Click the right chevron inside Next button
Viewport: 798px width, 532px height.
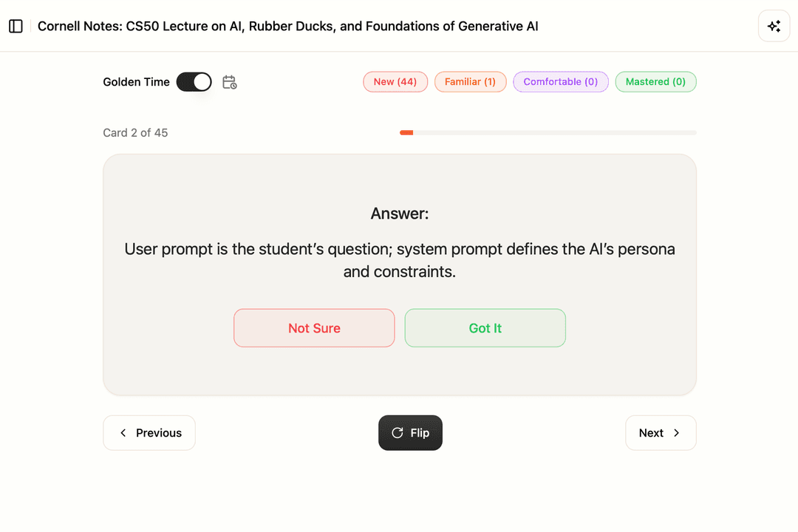tap(678, 432)
